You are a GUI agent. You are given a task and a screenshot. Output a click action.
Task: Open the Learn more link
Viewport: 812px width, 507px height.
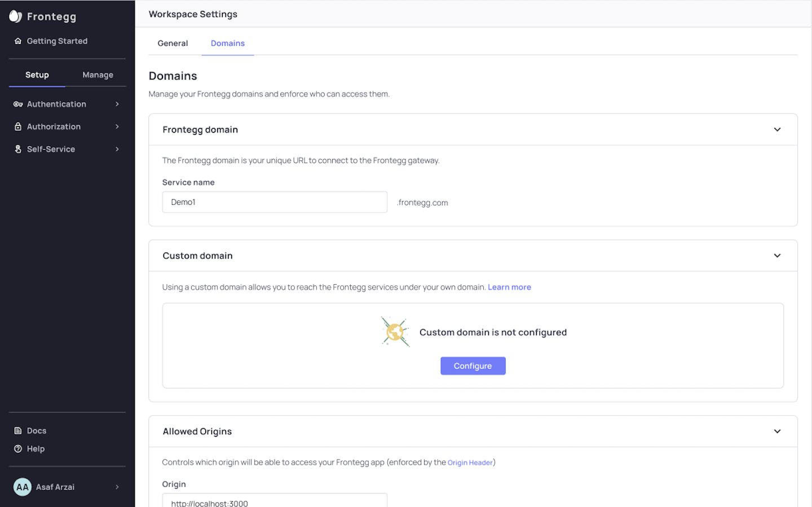[509, 287]
